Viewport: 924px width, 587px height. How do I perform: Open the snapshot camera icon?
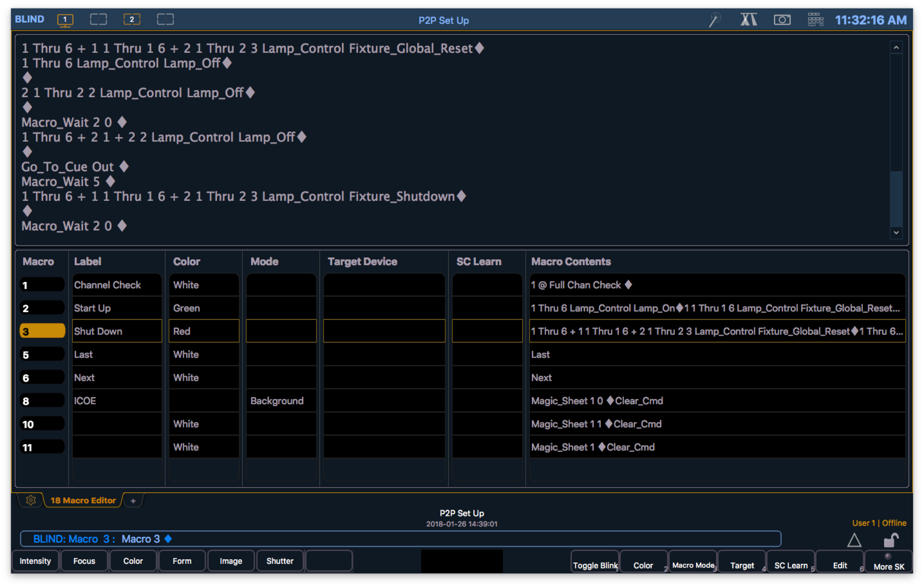[x=782, y=20]
